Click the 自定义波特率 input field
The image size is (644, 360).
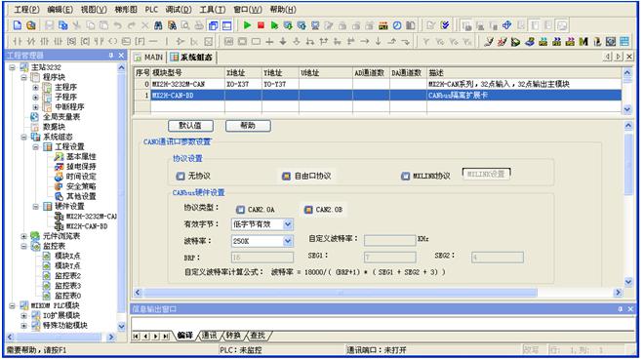(389, 241)
